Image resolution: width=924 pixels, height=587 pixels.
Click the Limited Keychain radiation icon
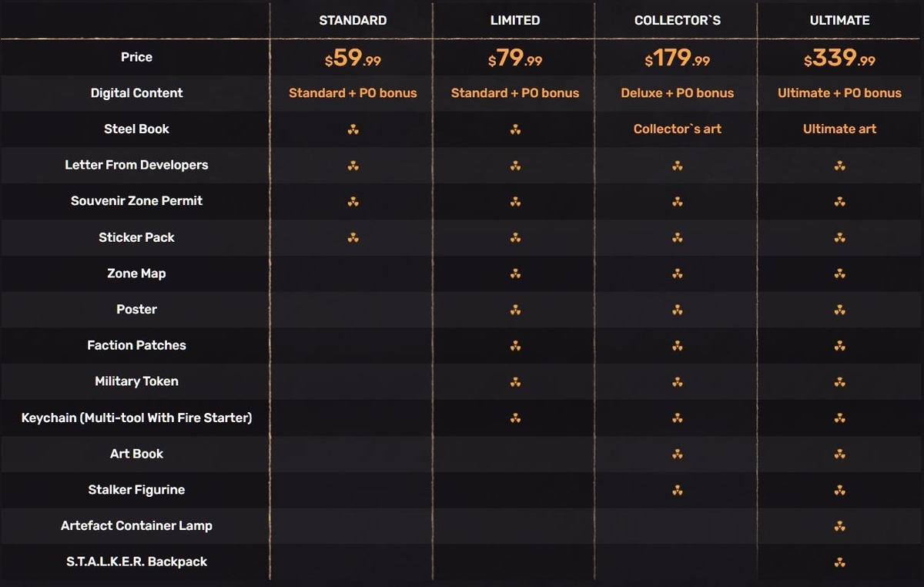click(x=515, y=418)
